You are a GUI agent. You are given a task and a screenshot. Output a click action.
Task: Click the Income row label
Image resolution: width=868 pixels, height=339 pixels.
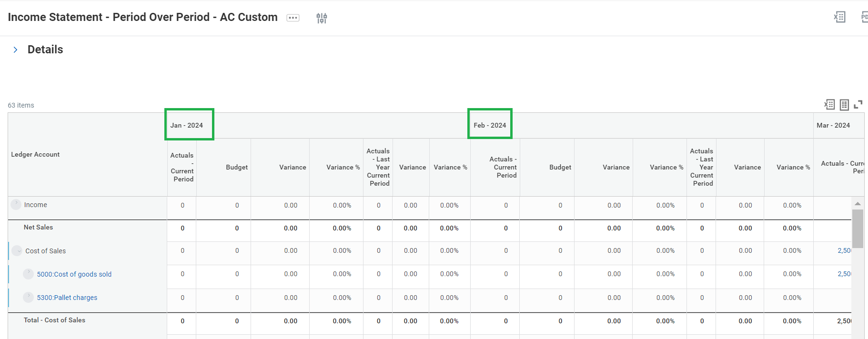click(36, 205)
